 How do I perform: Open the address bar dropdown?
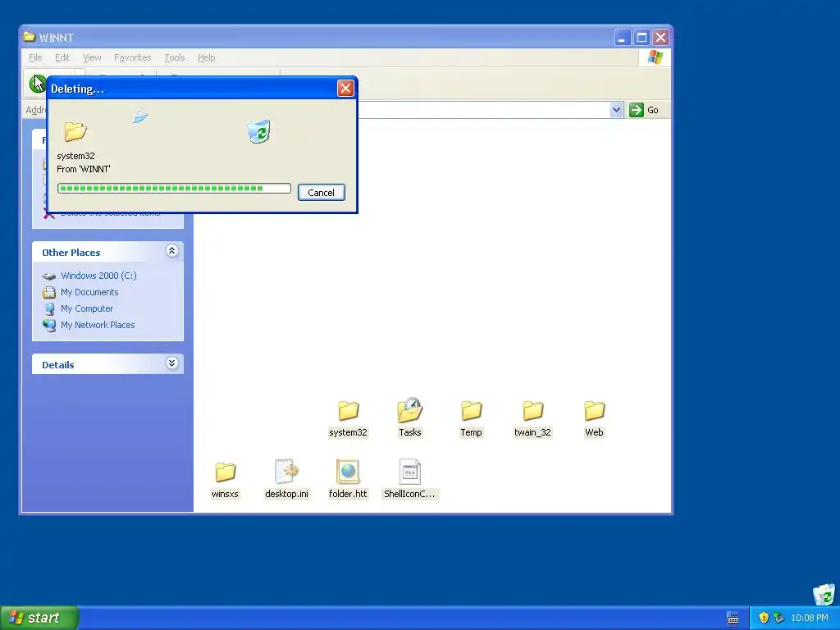pos(616,110)
